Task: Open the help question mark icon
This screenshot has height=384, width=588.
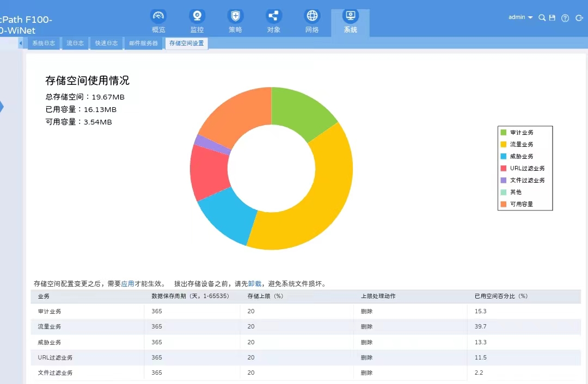Action: pyautogui.click(x=565, y=18)
